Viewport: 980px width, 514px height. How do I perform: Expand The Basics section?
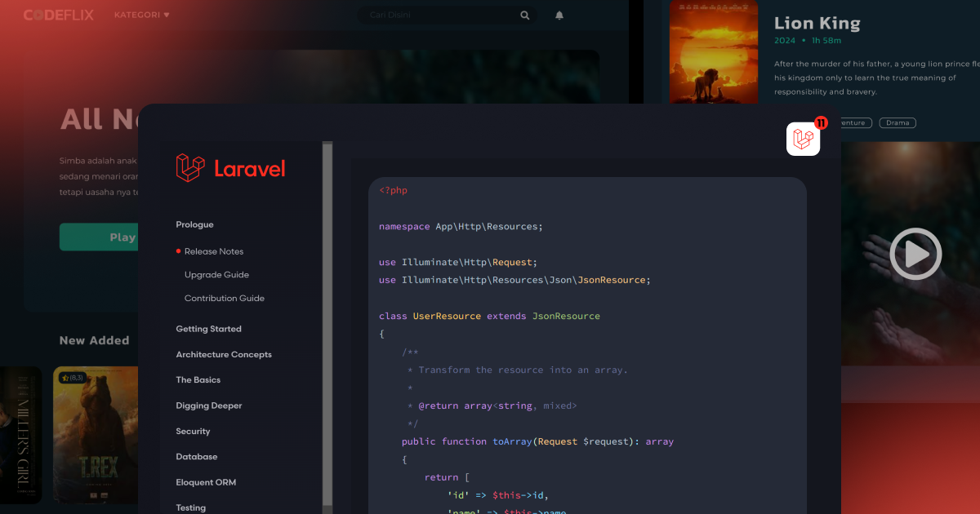pyautogui.click(x=198, y=380)
